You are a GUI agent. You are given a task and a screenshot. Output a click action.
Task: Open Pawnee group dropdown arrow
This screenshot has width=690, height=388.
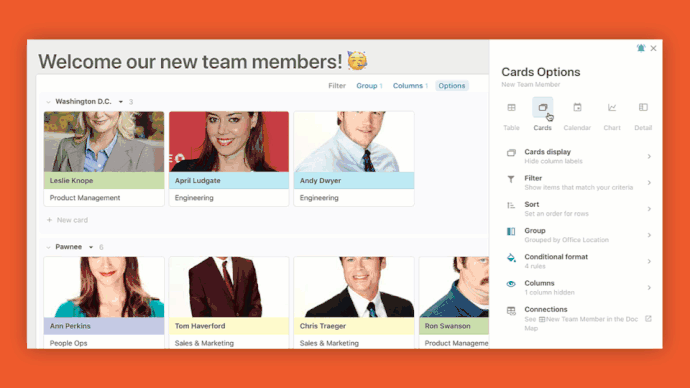pos(91,247)
